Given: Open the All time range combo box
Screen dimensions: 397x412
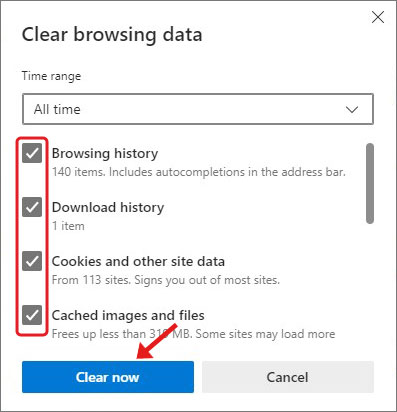Looking at the screenshot, I should click(x=198, y=109).
